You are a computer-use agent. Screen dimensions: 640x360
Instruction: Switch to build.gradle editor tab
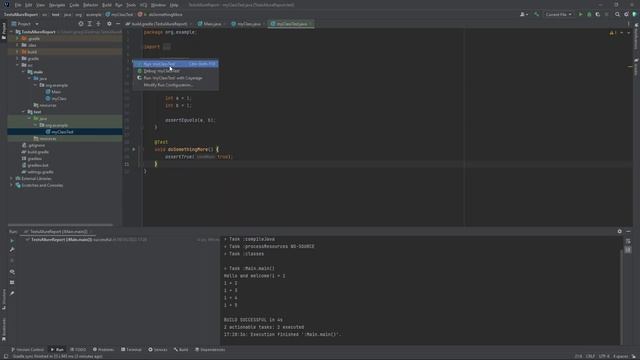(x=159, y=24)
